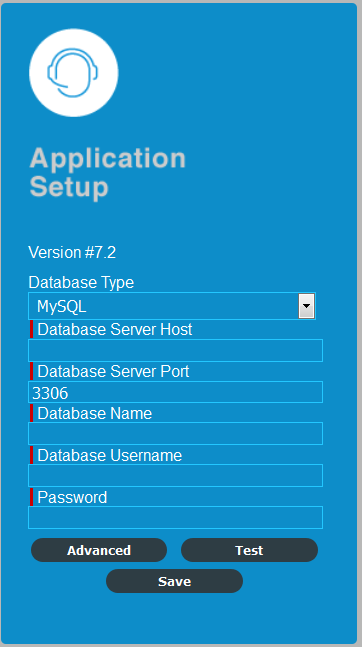
Task: Focus the Database Server Port field showing 3306
Action: point(175,392)
